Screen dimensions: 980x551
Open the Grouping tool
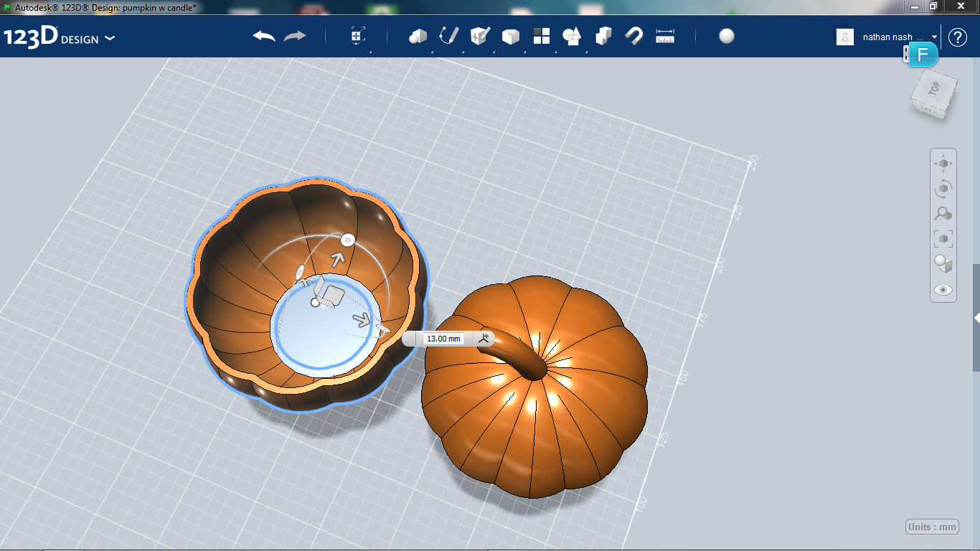pos(572,36)
